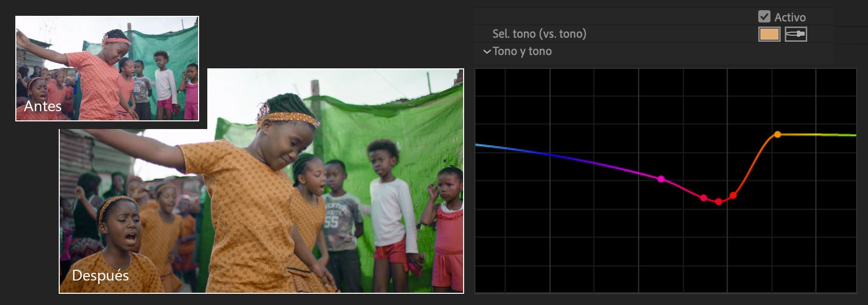This screenshot has width=868, height=305.
Task: Click the Activo label text
Action: click(790, 17)
